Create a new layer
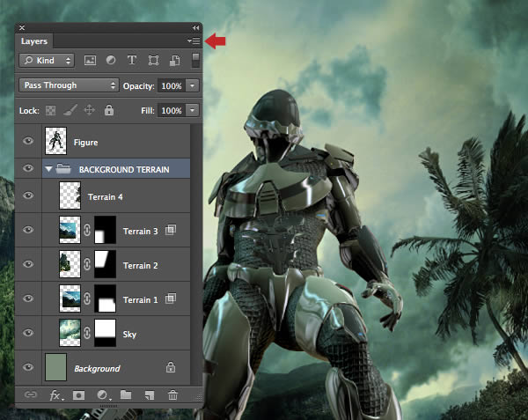Screen dimensions: 528x420 click(x=150, y=394)
